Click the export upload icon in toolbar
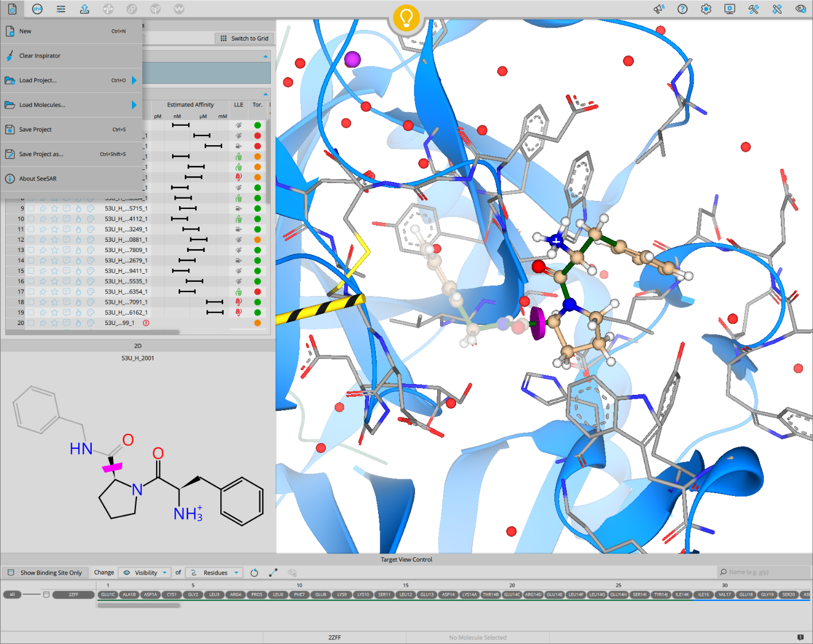 pyautogui.click(x=84, y=9)
